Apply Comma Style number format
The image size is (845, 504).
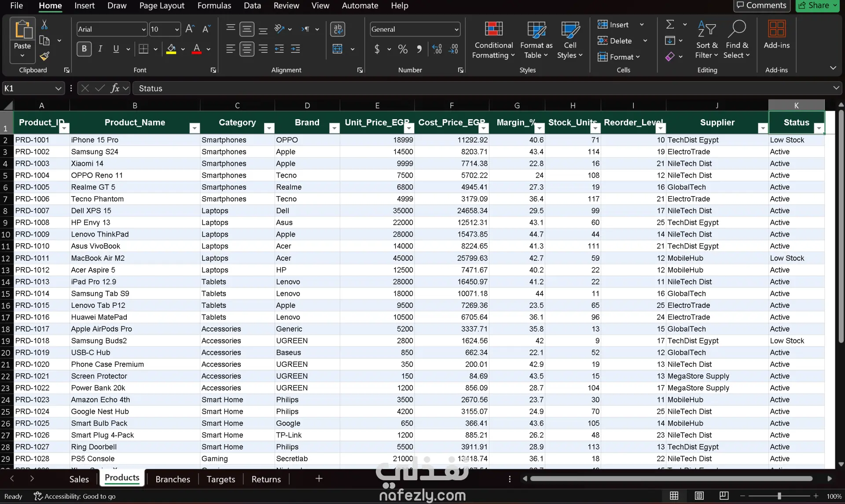point(419,49)
